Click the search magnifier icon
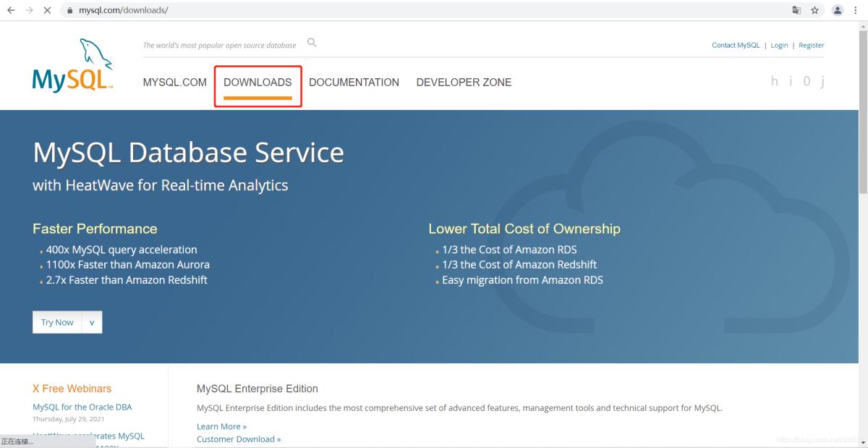Image resolution: width=868 pixels, height=448 pixels. 312,43
